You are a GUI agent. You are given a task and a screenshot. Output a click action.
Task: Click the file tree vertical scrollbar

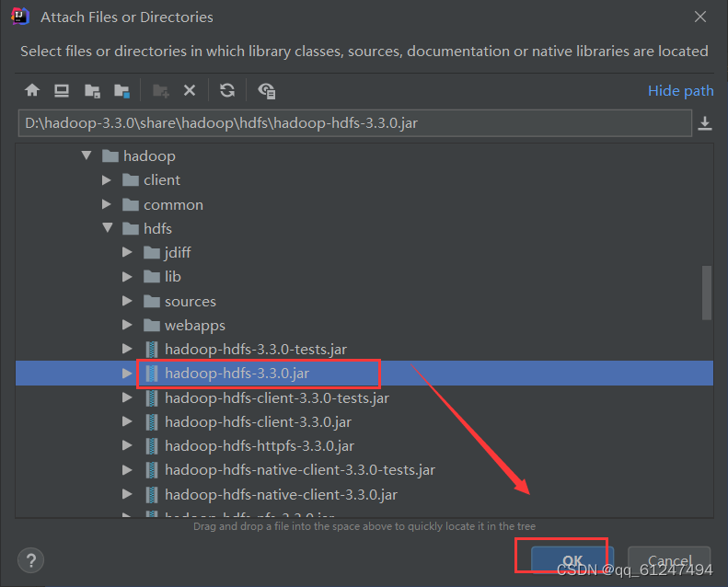tap(707, 293)
